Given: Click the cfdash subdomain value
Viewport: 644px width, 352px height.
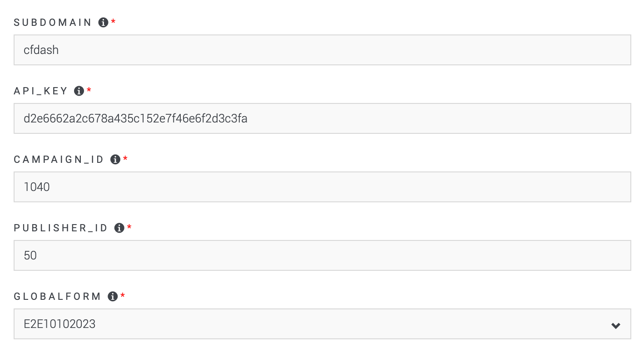Looking at the screenshot, I should [x=40, y=50].
